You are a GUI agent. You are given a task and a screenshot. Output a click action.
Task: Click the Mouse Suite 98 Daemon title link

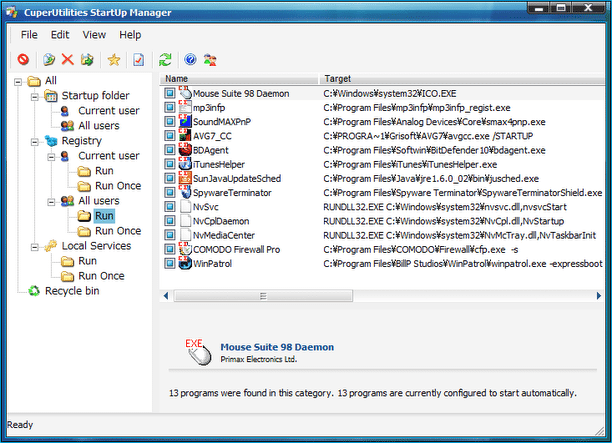pos(277,347)
